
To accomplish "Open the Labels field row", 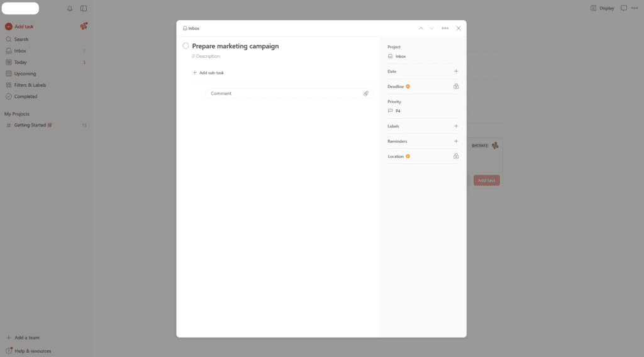I will [423, 126].
